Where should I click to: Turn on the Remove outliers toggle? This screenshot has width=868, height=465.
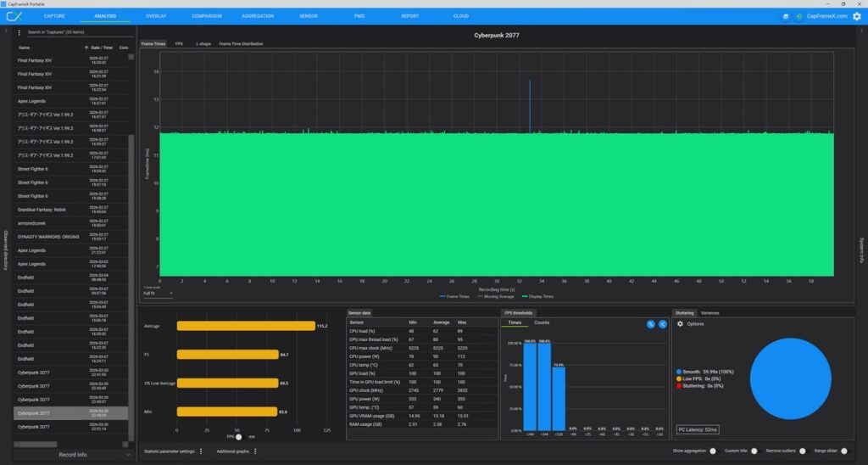pos(802,451)
